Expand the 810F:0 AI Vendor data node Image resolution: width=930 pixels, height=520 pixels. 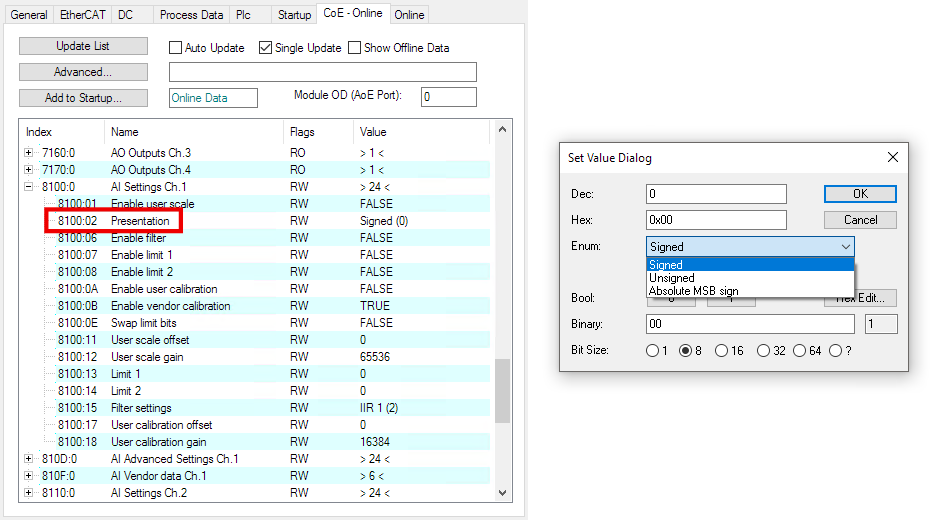[x=28, y=476]
